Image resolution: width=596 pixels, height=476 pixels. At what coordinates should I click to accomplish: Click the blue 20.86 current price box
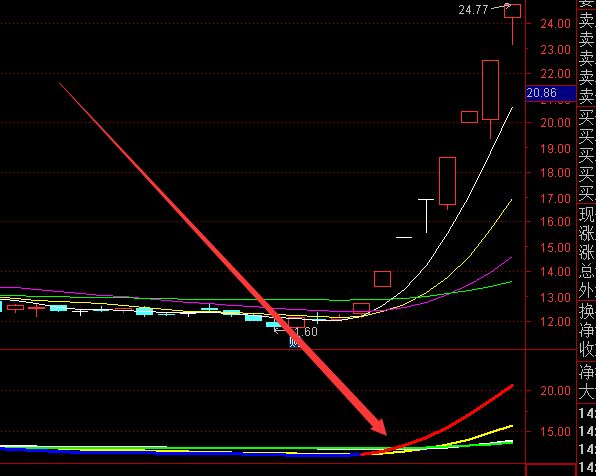(551, 93)
